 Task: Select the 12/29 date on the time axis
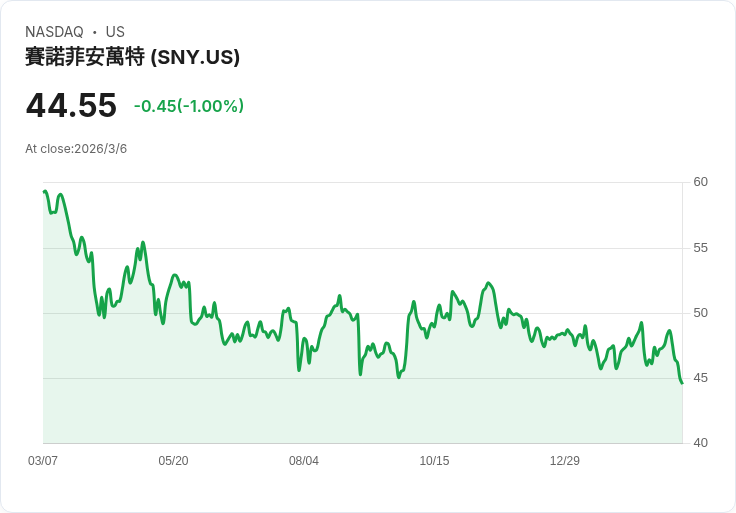pos(565,461)
